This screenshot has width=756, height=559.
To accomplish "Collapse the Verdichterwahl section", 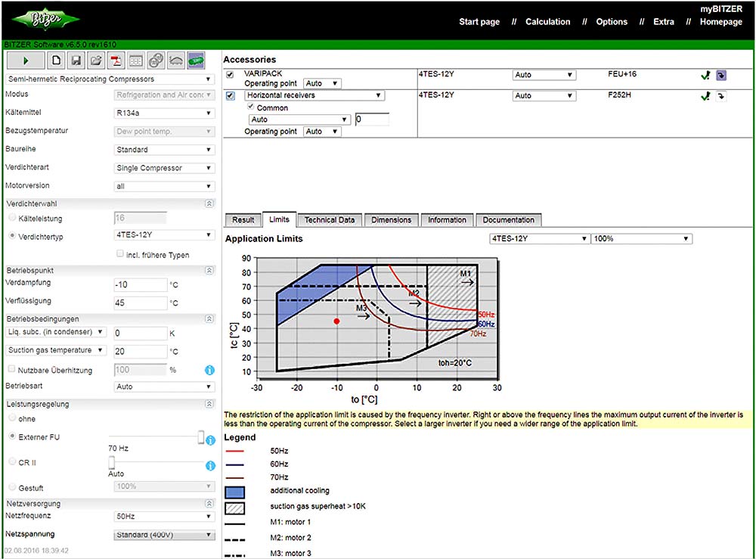I will (x=209, y=203).
